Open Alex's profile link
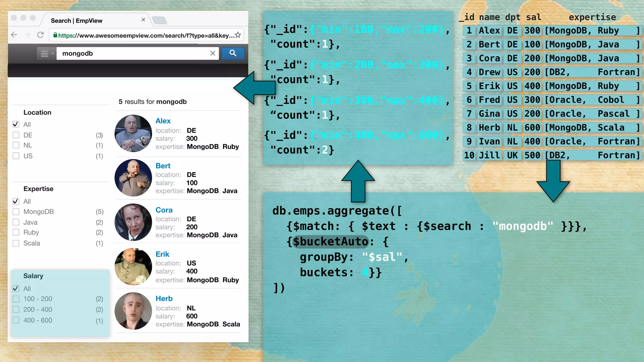The image size is (644, 362). 163,121
